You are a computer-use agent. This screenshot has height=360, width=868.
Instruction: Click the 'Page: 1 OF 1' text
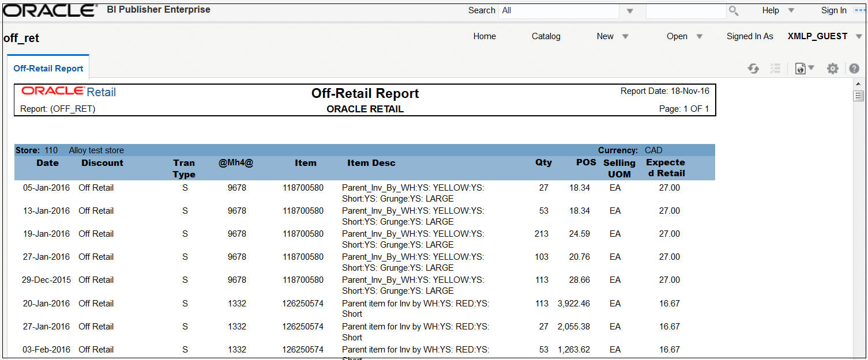tap(684, 109)
